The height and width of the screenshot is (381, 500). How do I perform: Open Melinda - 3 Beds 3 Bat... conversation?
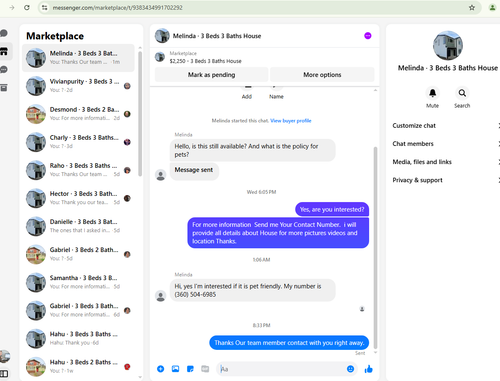[x=78, y=58]
